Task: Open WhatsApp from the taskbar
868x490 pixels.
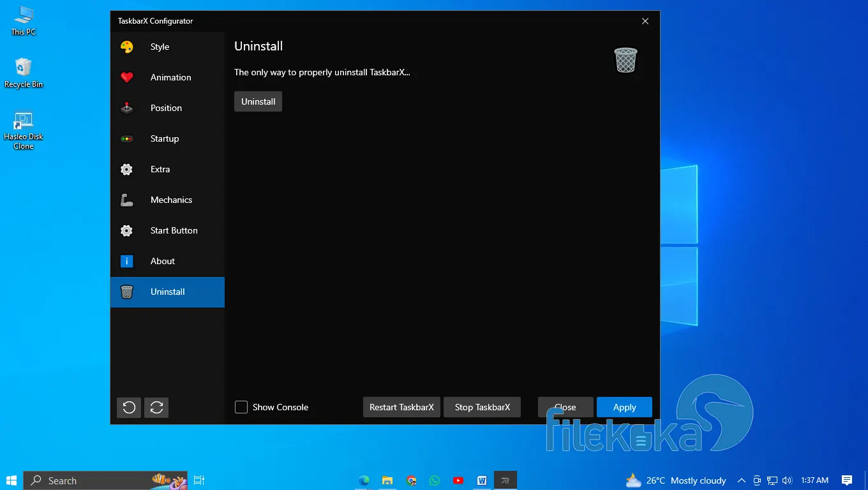Action: pyautogui.click(x=435, y=480)
